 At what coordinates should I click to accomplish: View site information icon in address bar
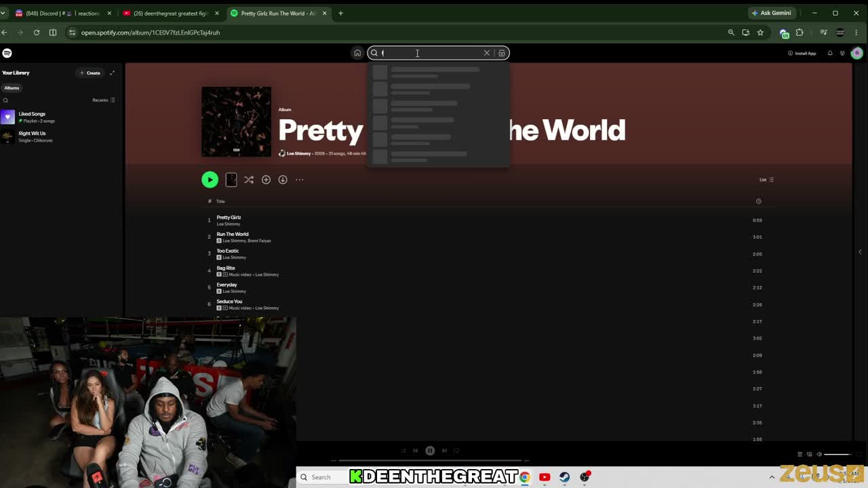coord(72,33)
